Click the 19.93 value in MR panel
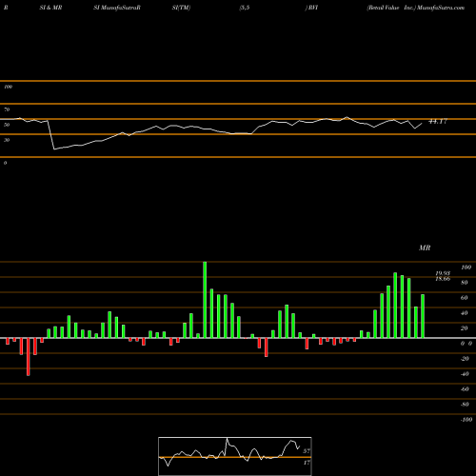The width and height of the screenshot is (476, 476). [443, 273]
